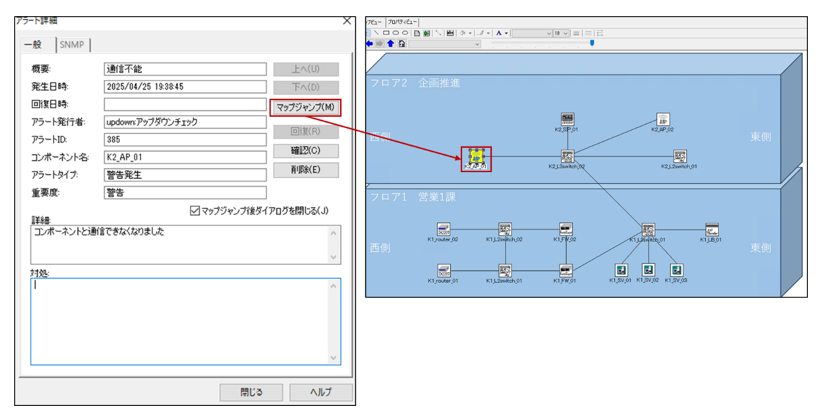The height and width of the screenshot is (414, 822).
Task: Open the font name dropdown in toolbar
Action: (532, 33)
